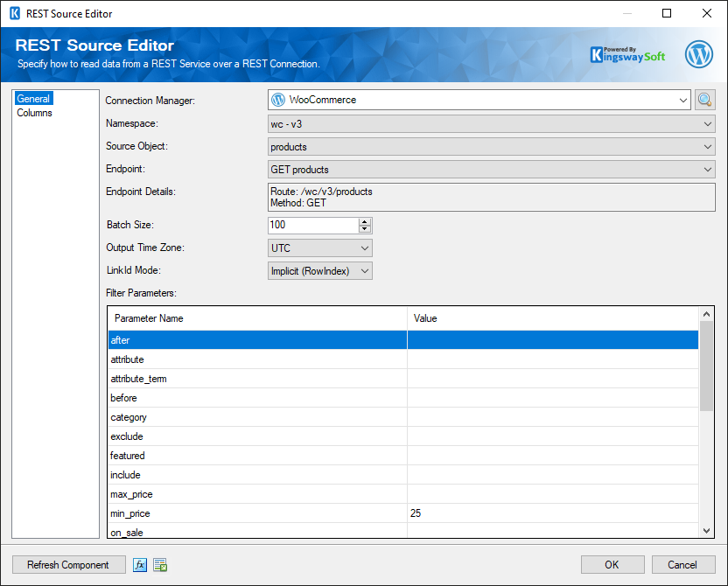Select the exclude filter parameter row
The height and width of the screenshot is (586, 728).
coord(254,436)
